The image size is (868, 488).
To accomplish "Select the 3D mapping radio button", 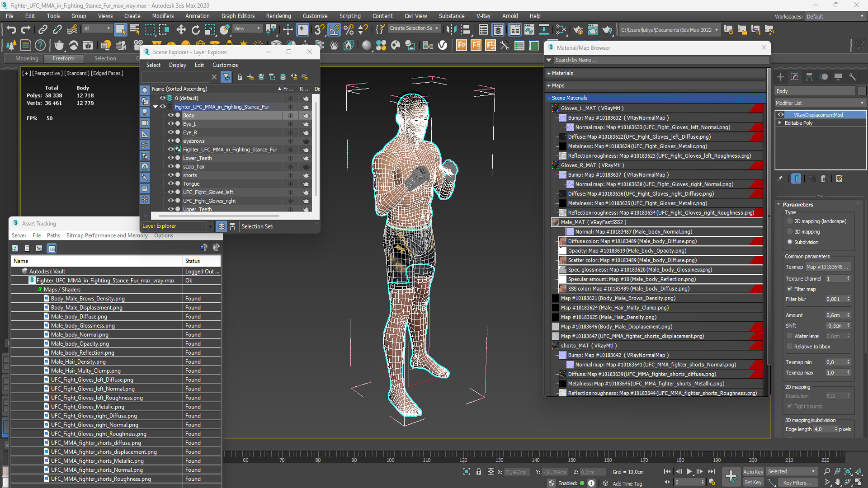I will [x=790, y=232].
